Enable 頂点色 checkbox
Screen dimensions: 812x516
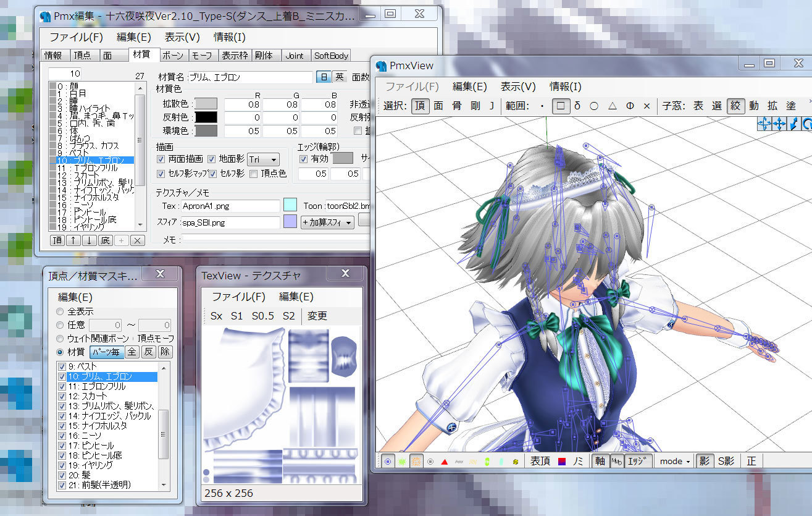coord(253,174)
